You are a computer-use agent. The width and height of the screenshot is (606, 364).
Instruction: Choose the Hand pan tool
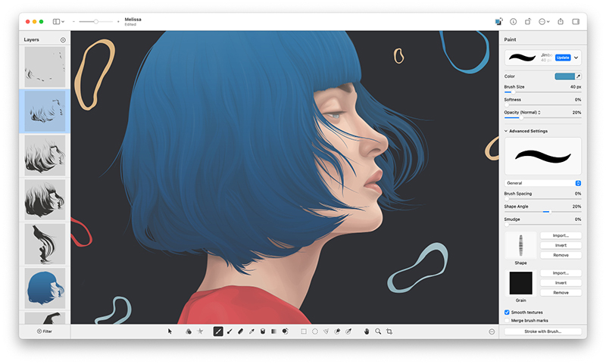[x=367, y=331]
